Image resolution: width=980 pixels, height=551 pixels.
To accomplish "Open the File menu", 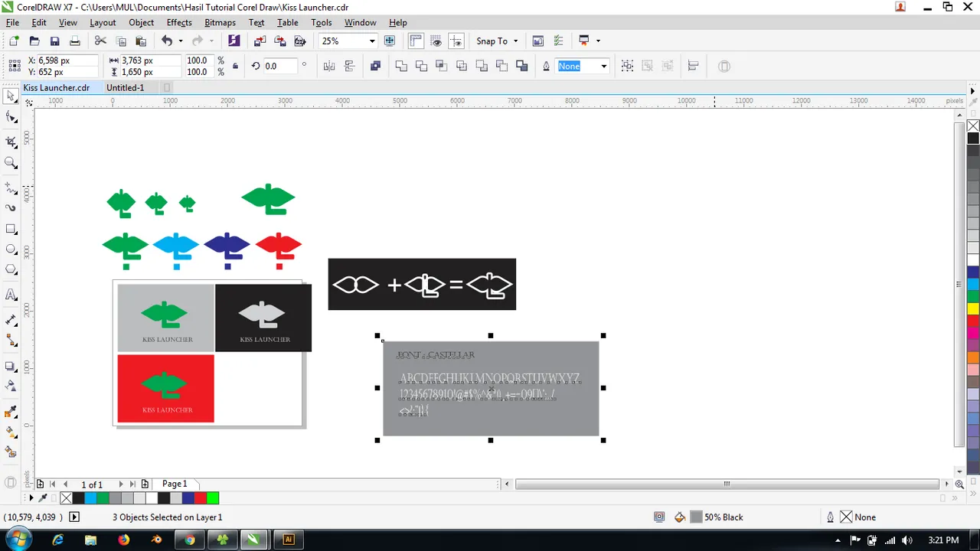I will [x=12, y=22].
